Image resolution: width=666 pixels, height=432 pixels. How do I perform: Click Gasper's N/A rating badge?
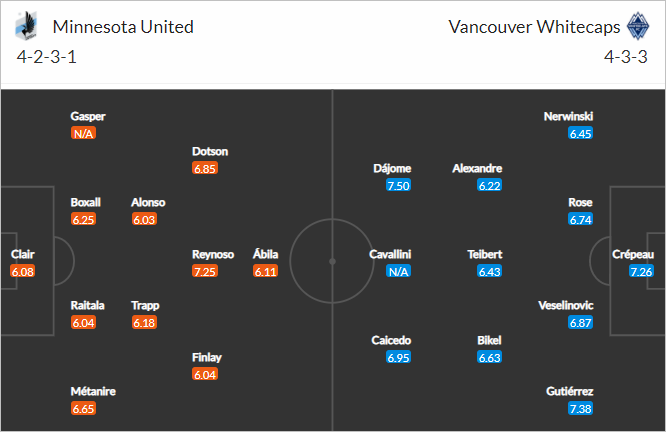83,133
